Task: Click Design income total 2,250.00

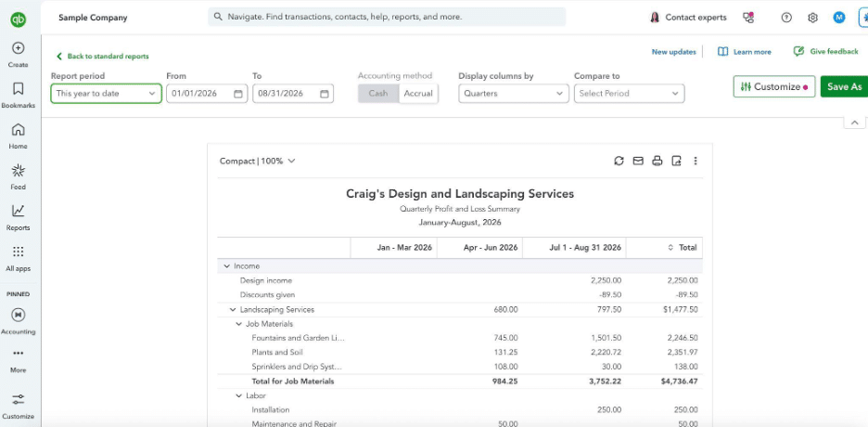Action: click(682, 280)
